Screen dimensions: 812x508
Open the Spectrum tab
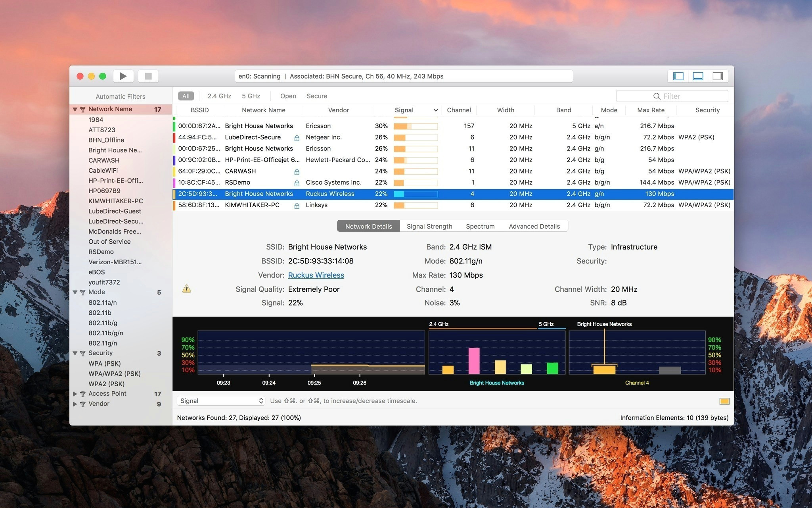point(479,225)
